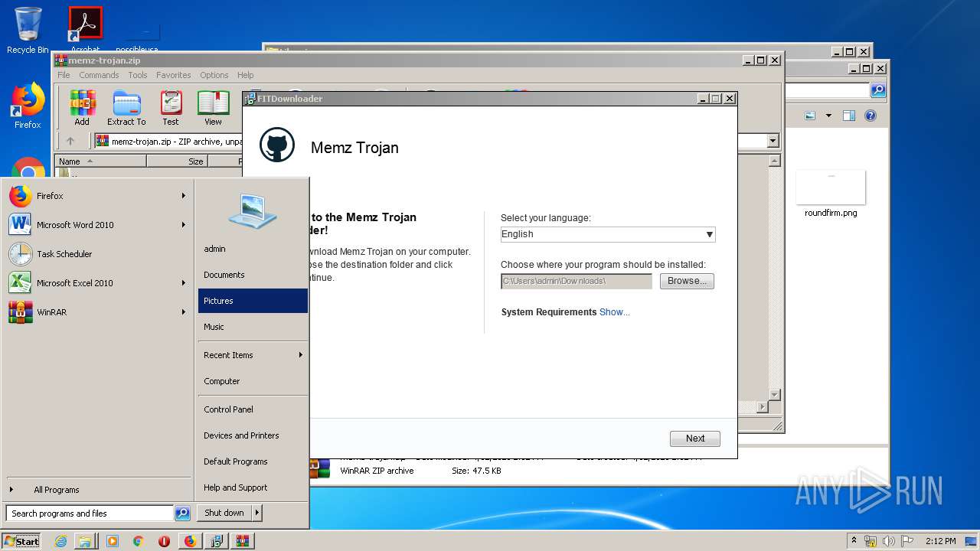
Task: Click media player taskbar icon
Action: point(113,541)
